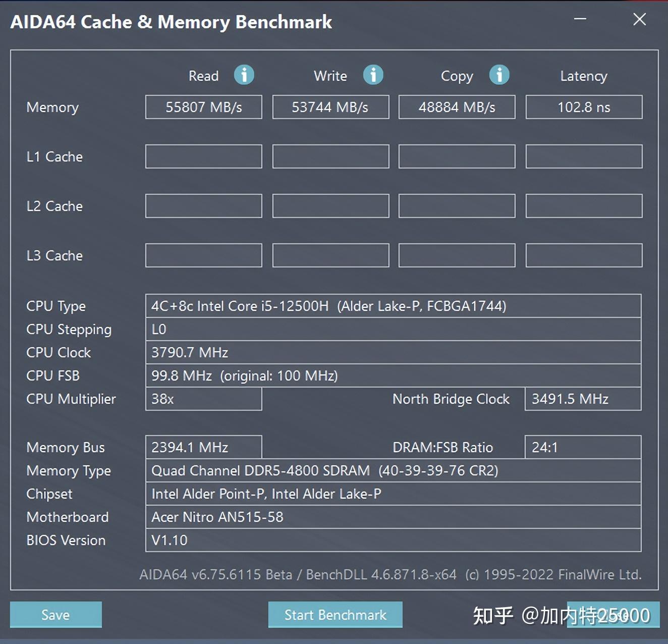The width and height of the screenshot is (668, 644).
Task: Click the empty L3 Cache Copy field
Action: [457, 255]
